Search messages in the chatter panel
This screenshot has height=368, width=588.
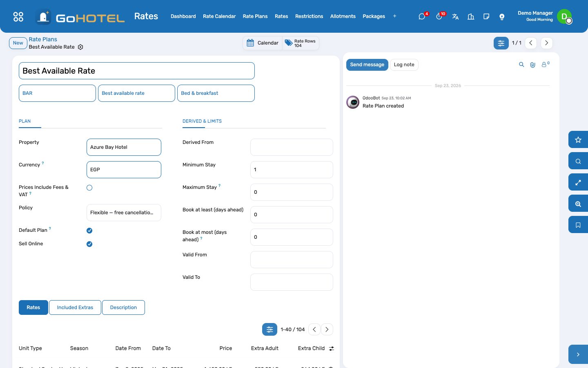coord(521,65)
